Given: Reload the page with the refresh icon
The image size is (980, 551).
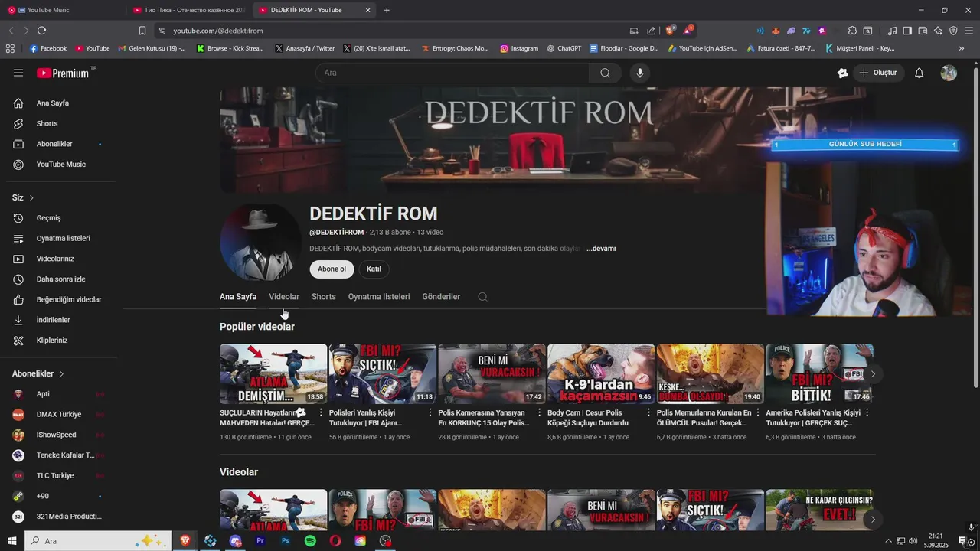Looking at the screenshot, I should pyautogui.click(x=41, y=31).
